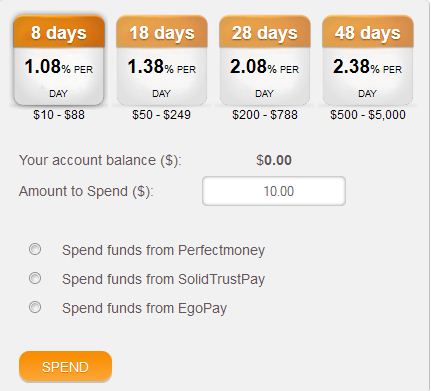
Task: Click the 2.08% per day rate card
Action: [265, 76]
